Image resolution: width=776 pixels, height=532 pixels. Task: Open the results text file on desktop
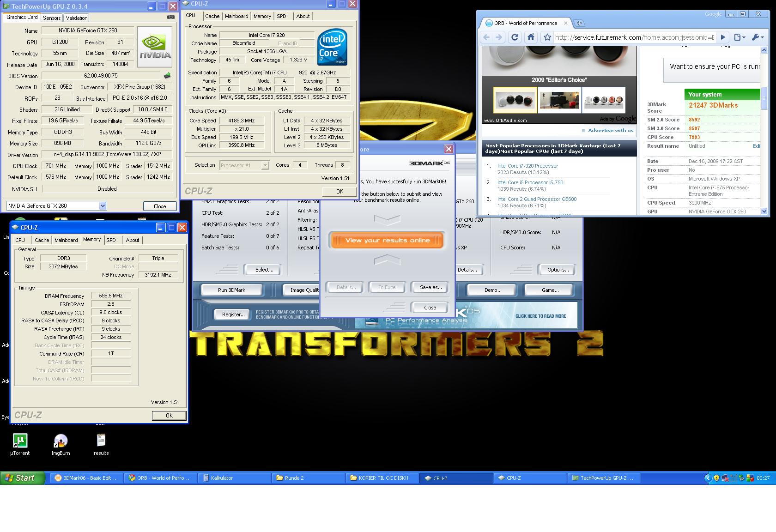(101, 445)
